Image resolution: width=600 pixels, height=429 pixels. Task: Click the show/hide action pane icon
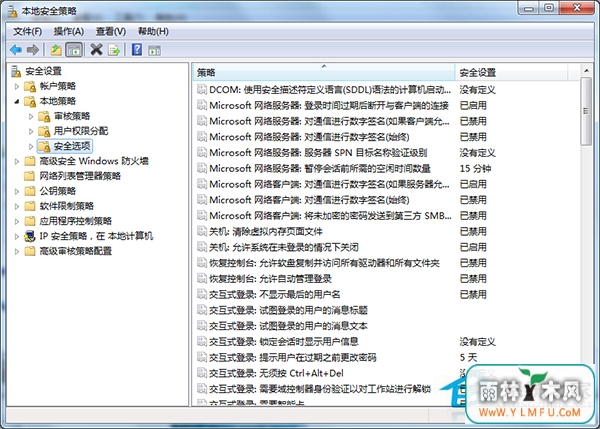click(155, 50)
